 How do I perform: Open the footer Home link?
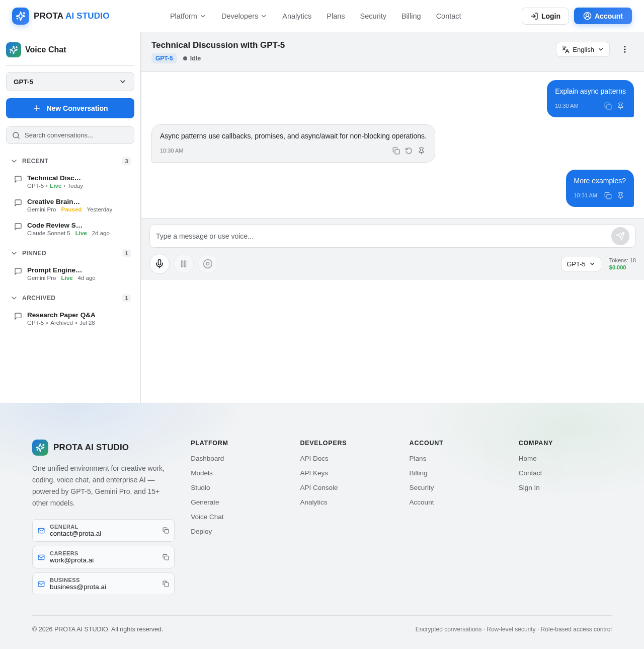[528, 459]
